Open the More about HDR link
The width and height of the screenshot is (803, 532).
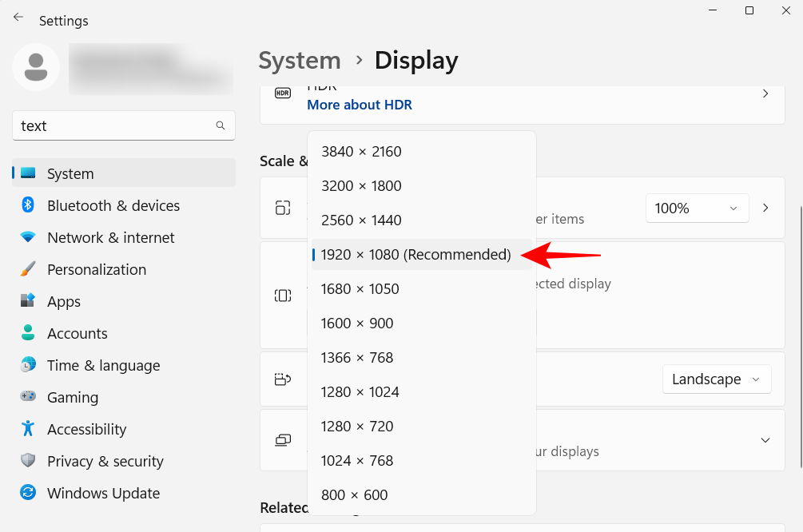[359, 105]
